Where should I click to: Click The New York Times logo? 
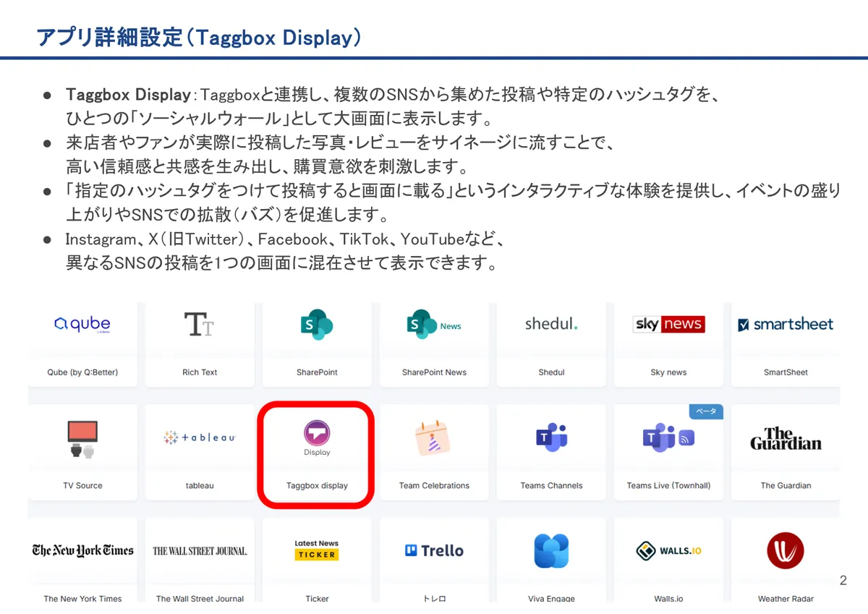[82, 550]
